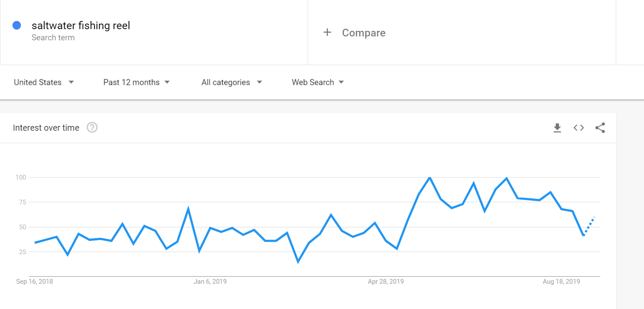Edit the saltwater fishing reel search term
The image size is (644, 309).
pos(81,26)
